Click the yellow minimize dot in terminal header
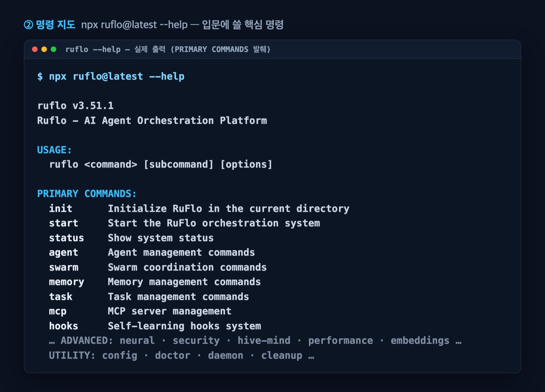The image size is (545, 392). (44, 49)
